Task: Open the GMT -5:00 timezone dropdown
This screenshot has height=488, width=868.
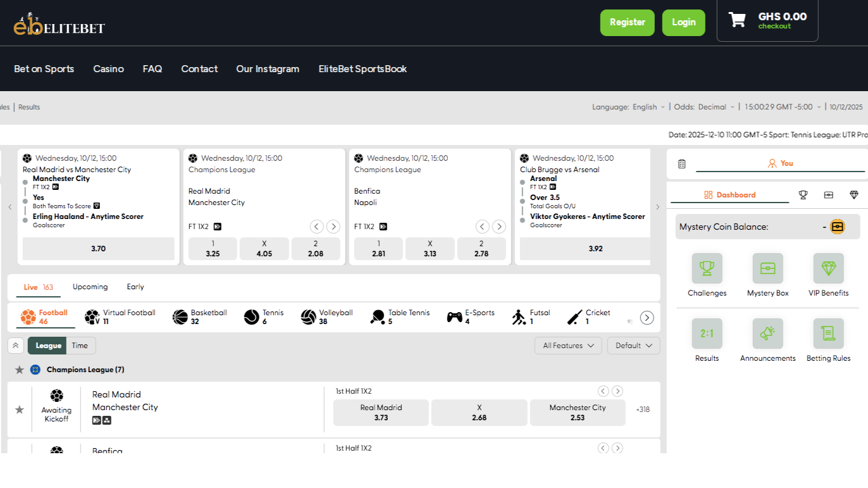Action: 783,107
